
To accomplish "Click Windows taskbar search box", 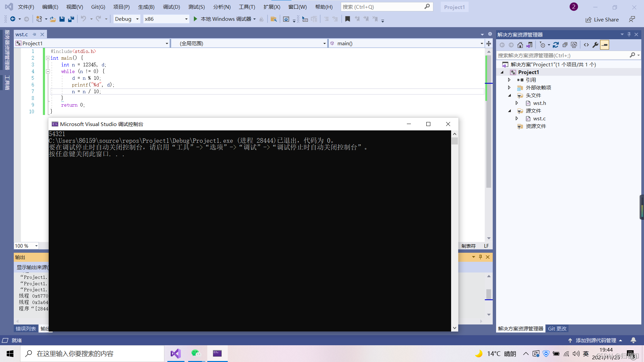I will tap(92, 354).
